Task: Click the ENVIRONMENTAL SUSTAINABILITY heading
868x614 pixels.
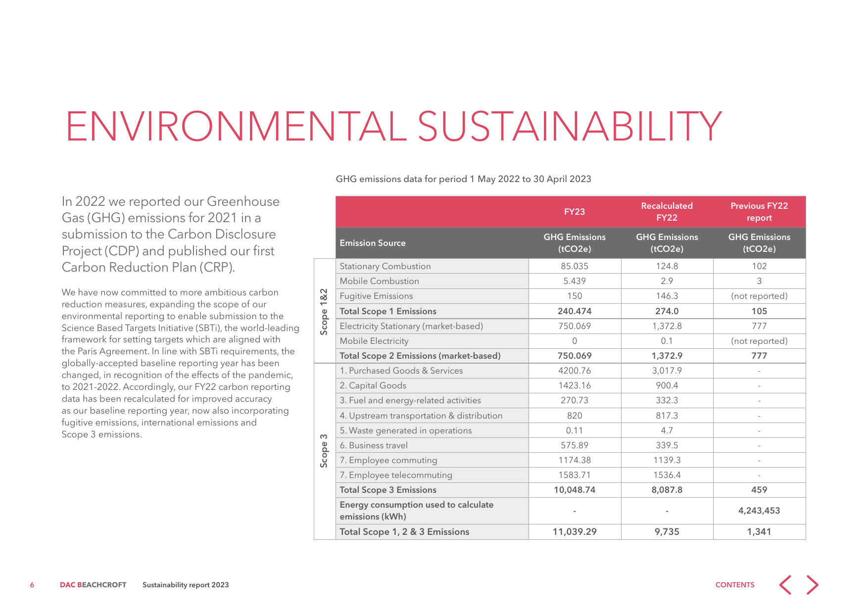Action: (393, 126)
